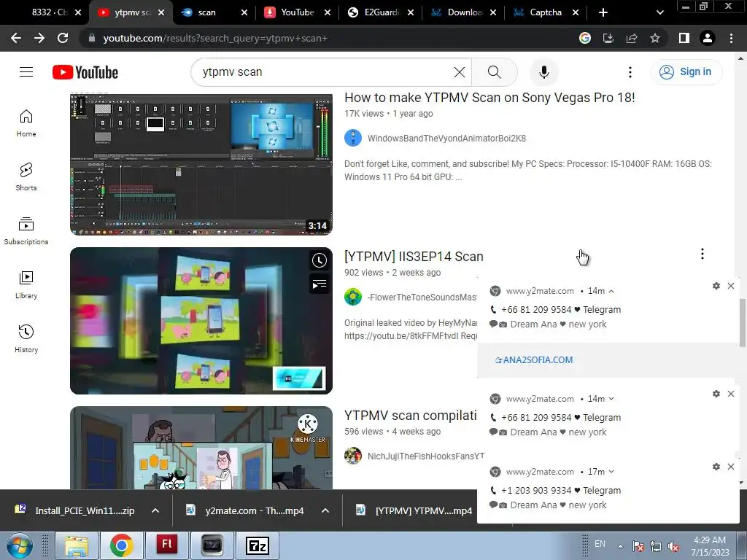
Task: Expand the second 14m notification chevron
Action: (611, 399)
